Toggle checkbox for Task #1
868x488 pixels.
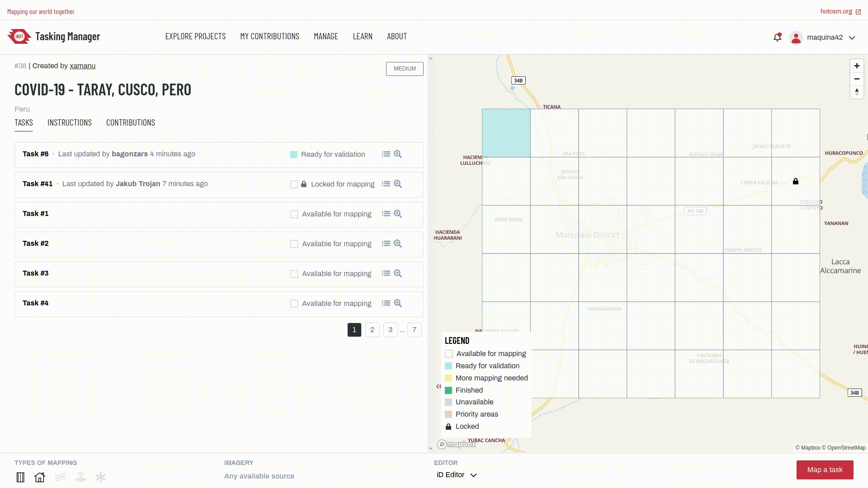(293, 213)
